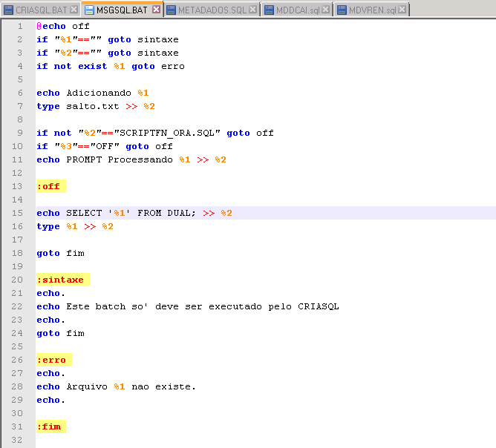Viewport: 496px width, 448px height.
Task: Click the save icon on METADADOS.SQL tab
Action: (x=171, y=10)
